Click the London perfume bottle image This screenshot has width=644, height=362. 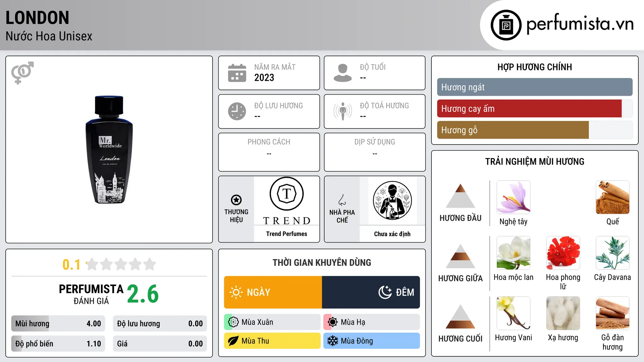click(x=109, y=150)
